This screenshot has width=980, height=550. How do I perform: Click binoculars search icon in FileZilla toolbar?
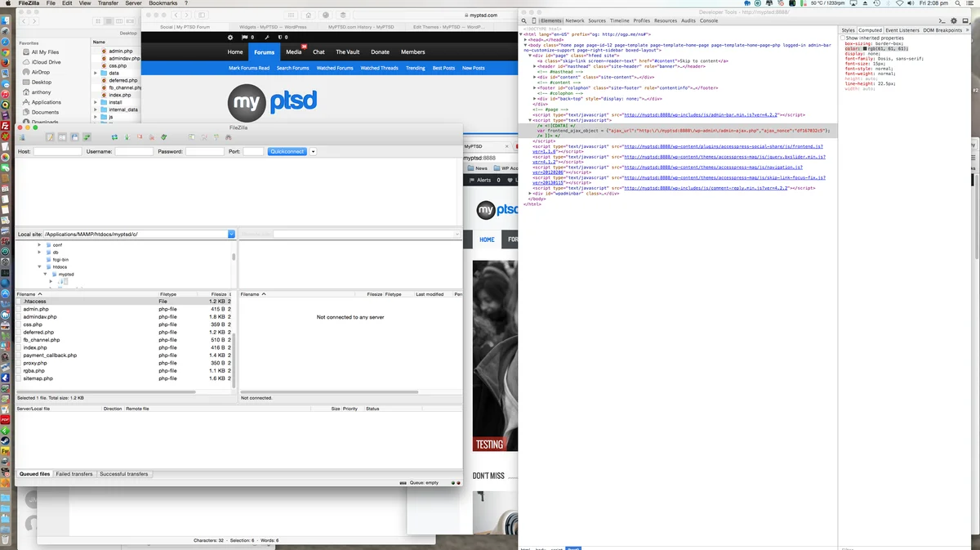click(228, 137)
